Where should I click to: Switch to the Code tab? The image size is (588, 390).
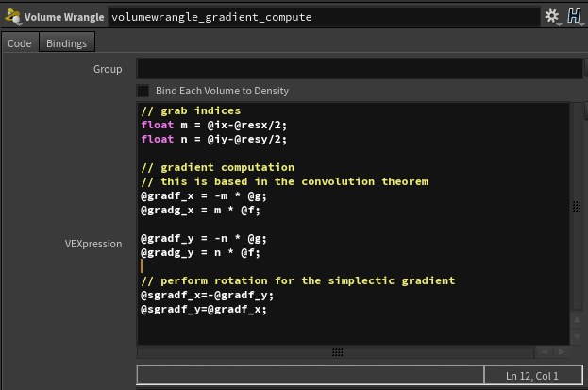tap(20, 43)
